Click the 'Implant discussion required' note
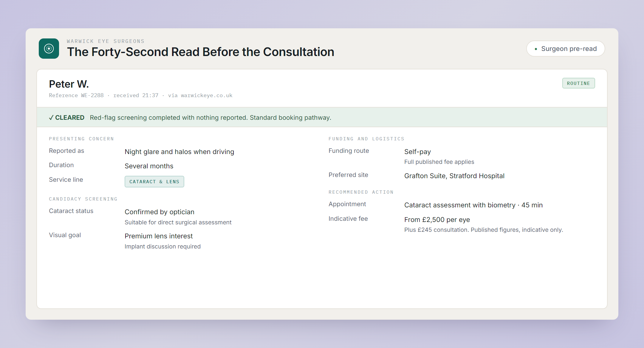644x348 pixels. (162, 246)
